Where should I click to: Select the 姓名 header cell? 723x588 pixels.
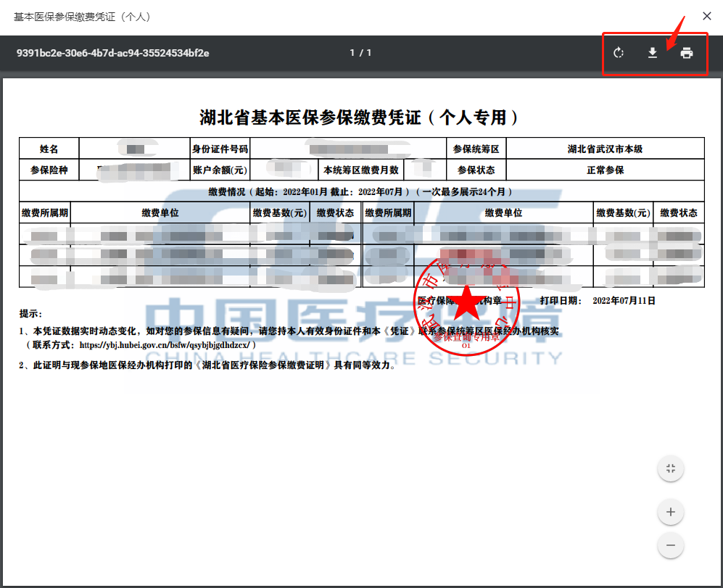tap(49, 149)
